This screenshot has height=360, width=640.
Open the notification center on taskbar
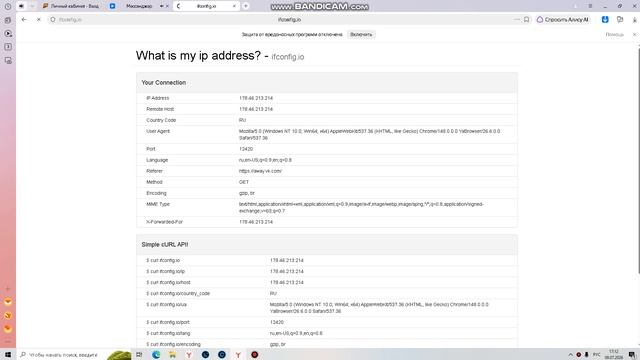pyautogui.click(x=632, y=355)
